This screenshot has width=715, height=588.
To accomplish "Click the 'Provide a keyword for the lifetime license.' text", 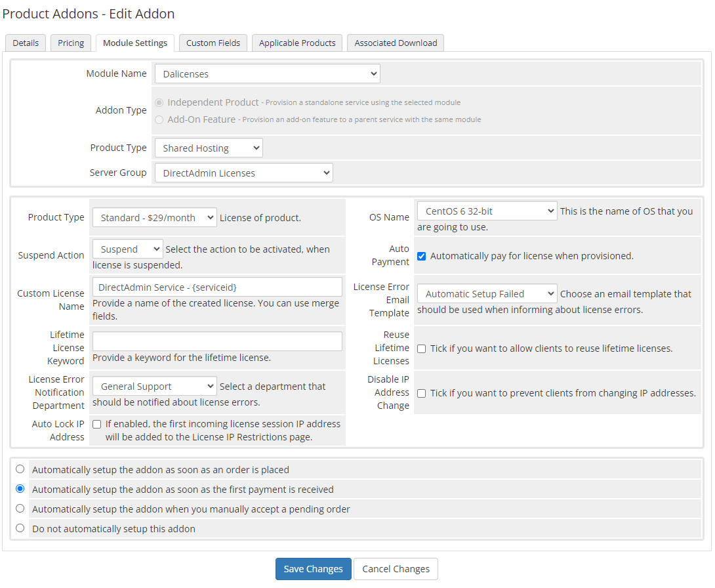I will [182, 358].
